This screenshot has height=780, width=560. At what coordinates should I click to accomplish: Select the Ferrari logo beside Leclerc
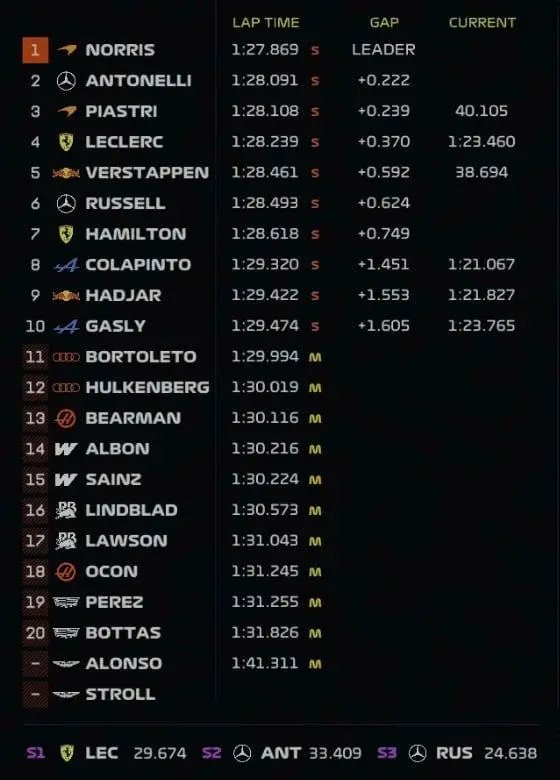coord(66,142)
